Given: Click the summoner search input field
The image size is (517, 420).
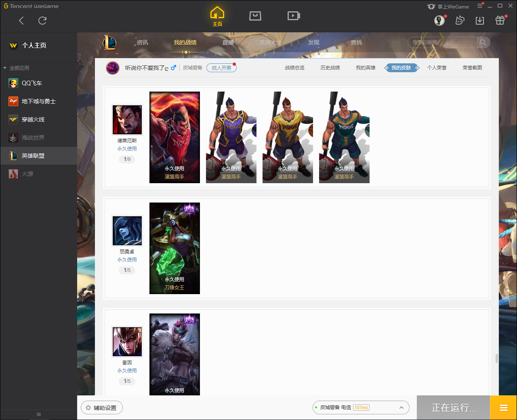Looking at the screenshot, I should point(443,42).
